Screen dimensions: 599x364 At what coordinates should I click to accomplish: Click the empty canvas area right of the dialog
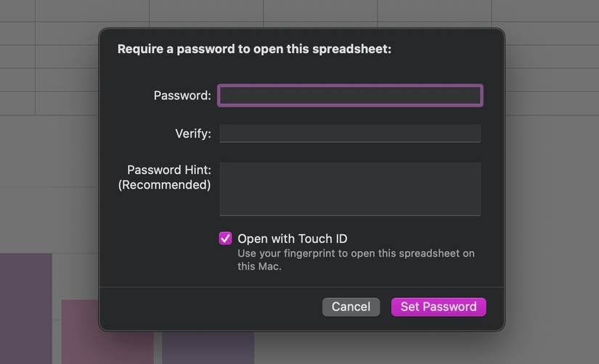point(552,218)
